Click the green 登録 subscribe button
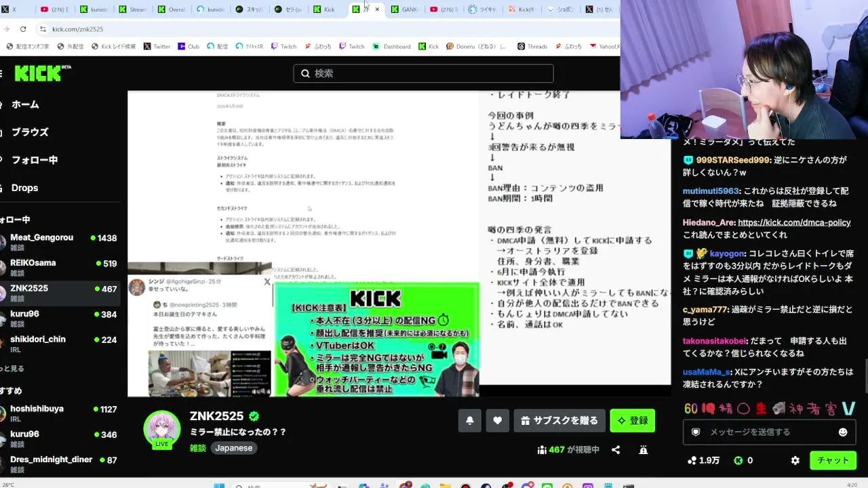Viewport: 868px width, 488px height. (633, 421)
